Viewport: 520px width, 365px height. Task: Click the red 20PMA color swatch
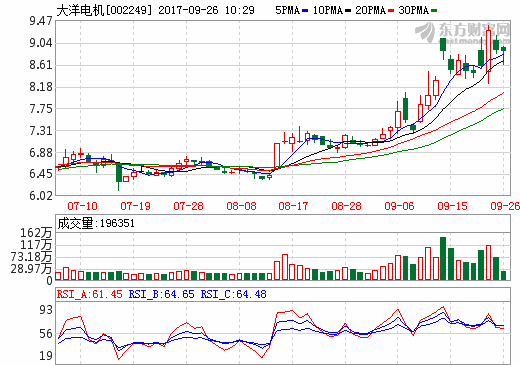(391, 11)
